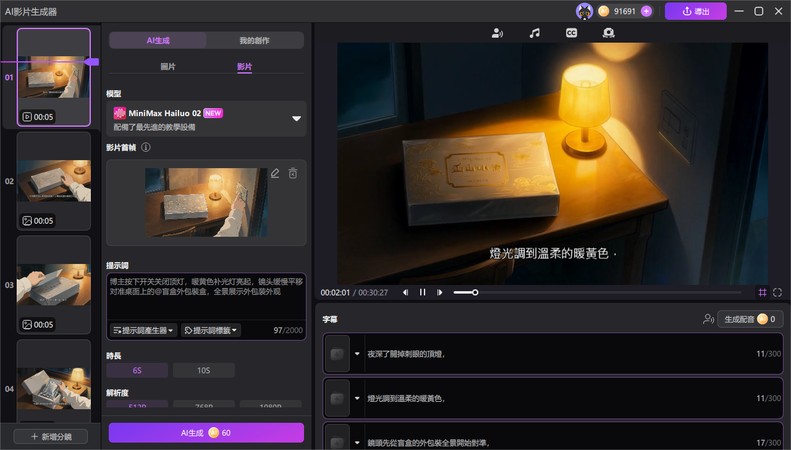Open the 提示詞標籤 dropdown
791x450 pixels.
click(211, 330)
